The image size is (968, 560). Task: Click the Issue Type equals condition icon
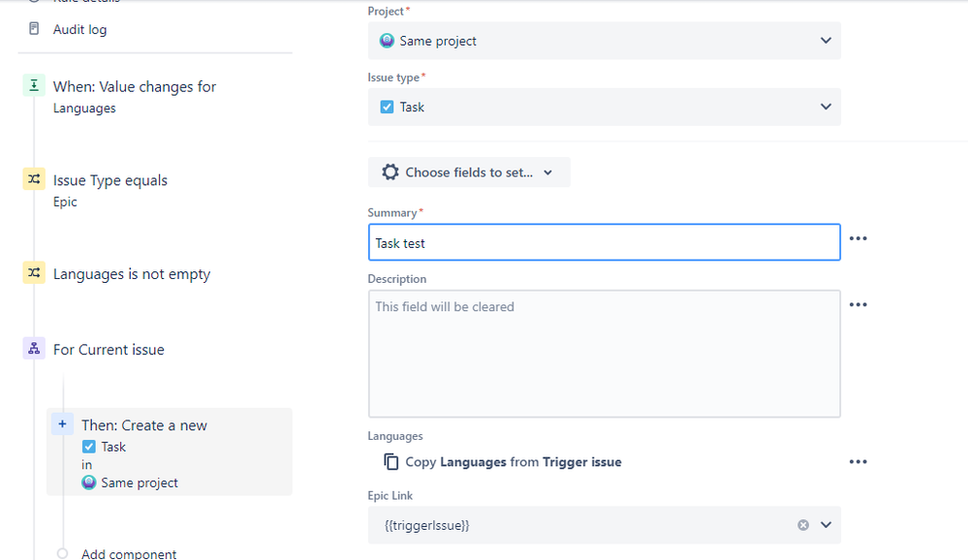[34, 179]
